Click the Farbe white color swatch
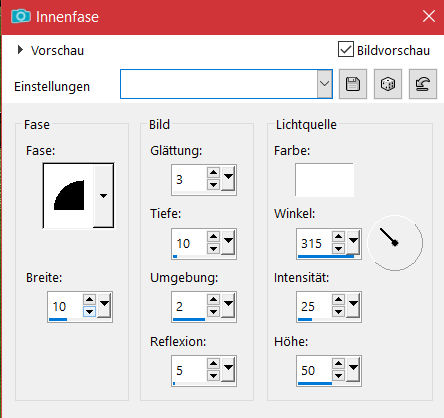This screenshot has height=418, width=444. [x=324, y=180]
